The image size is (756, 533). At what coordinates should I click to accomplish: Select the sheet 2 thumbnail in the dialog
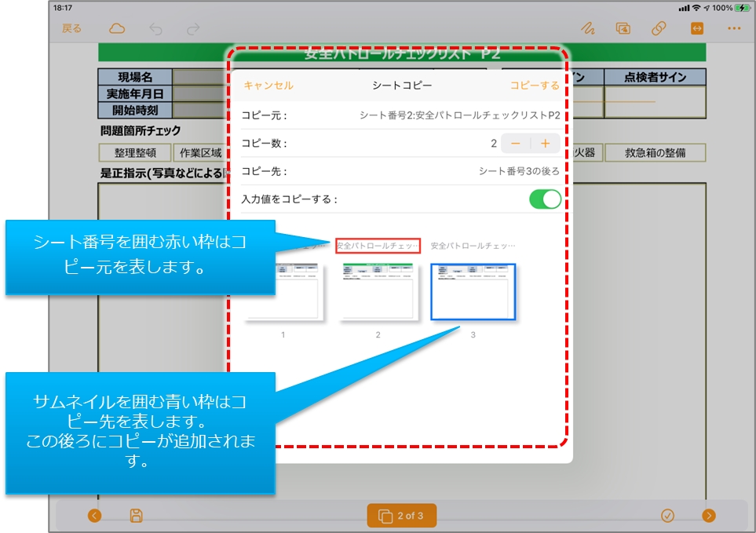[378, 291]
